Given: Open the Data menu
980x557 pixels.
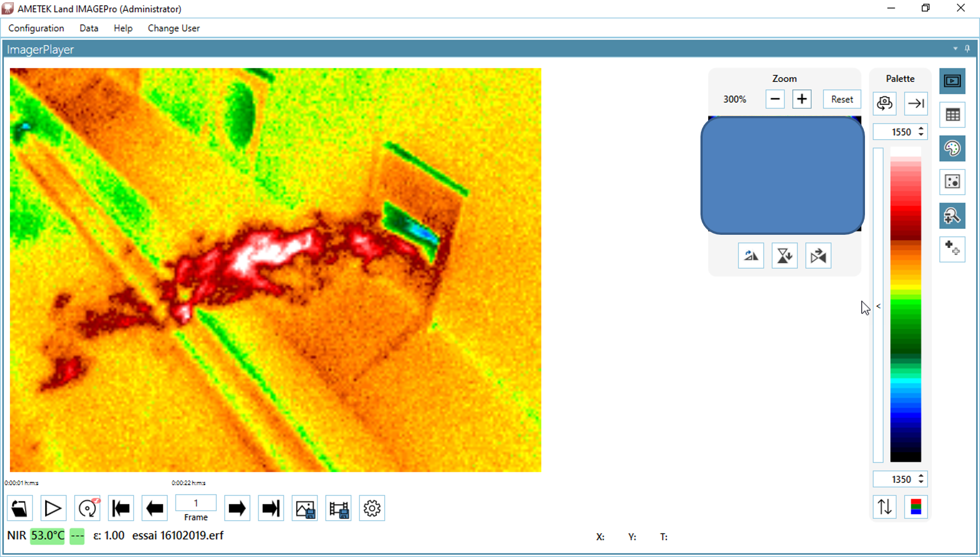Looking at the screenshot, I should (x=88, y=28).
